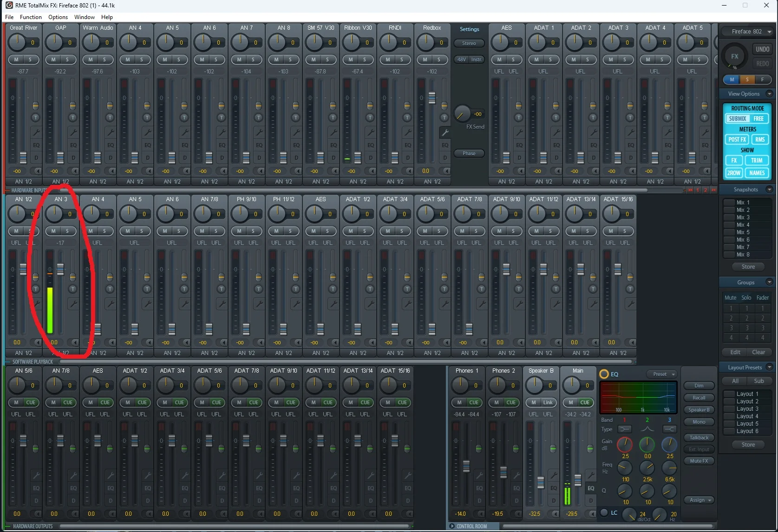
Task: Toggle SUBMIX routing mode
Action: click(x=737, y=118)
